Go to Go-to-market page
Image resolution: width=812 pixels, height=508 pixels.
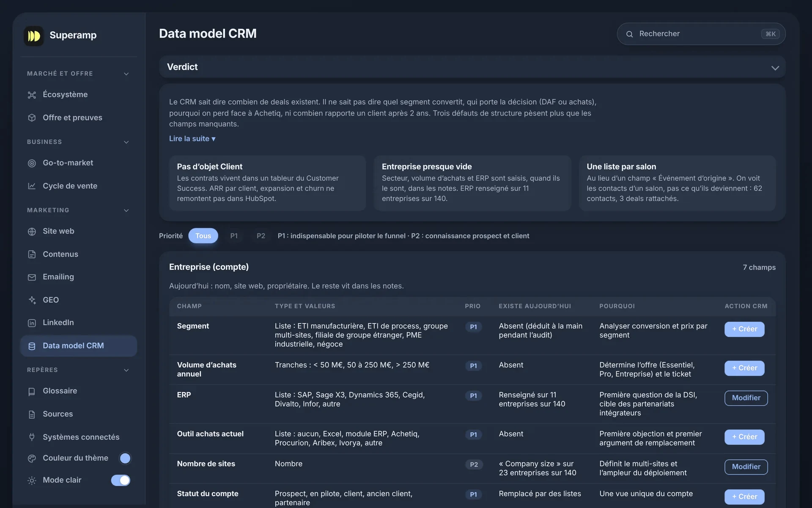point(79,163)
